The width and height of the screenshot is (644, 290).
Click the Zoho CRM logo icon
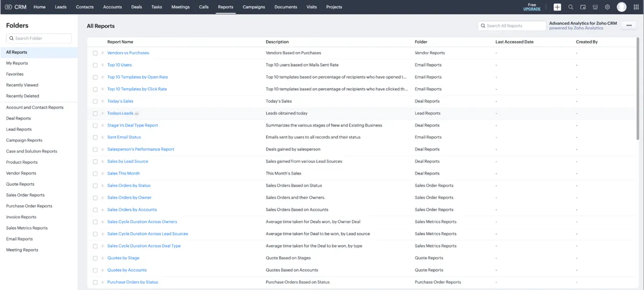point(8,7)
